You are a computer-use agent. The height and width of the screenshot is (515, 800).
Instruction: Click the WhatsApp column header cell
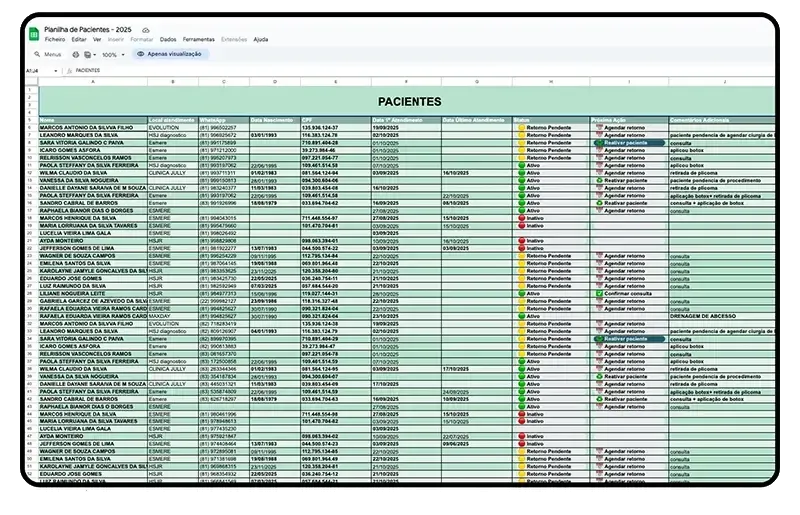pyautogui.click(x=223, y=120)
